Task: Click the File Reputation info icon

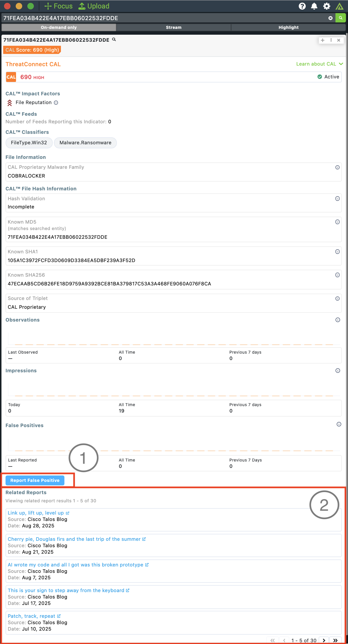Action: tap(56, 103)
